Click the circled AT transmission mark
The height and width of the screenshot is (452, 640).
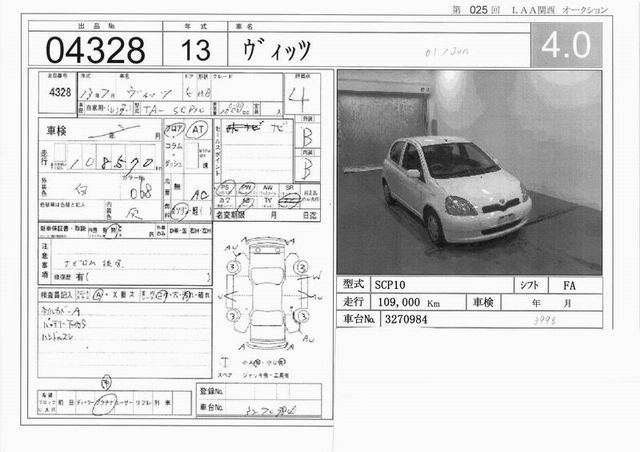[x=198, y=130]
